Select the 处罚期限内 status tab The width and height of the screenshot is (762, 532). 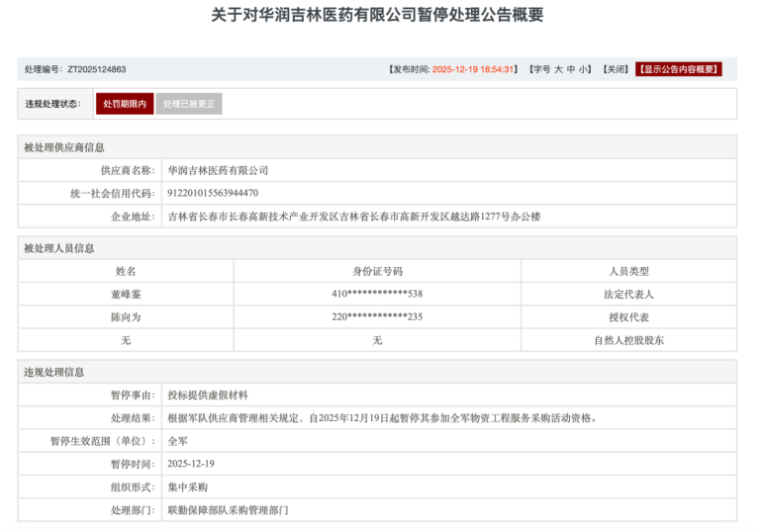click(x=125, y=104)
